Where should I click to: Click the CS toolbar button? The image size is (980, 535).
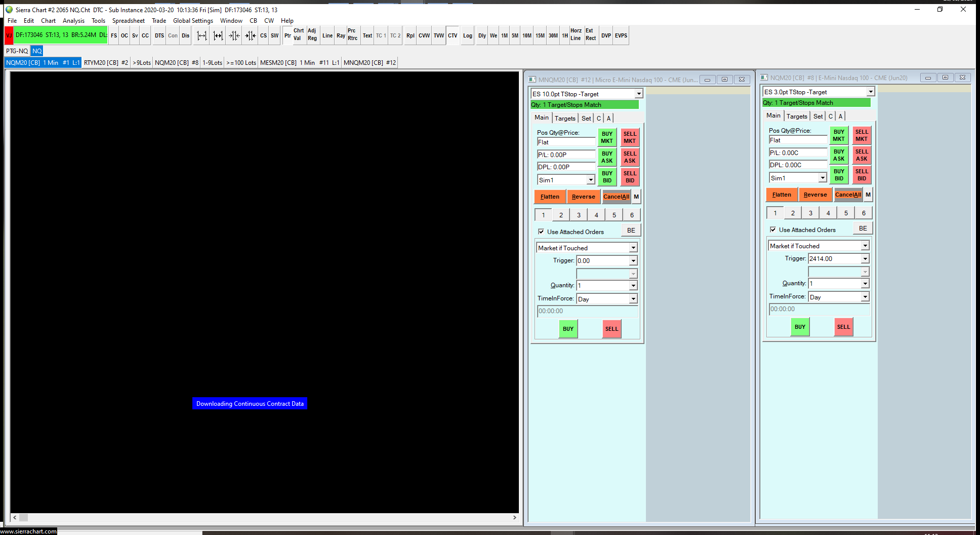[x=264, y=35]
